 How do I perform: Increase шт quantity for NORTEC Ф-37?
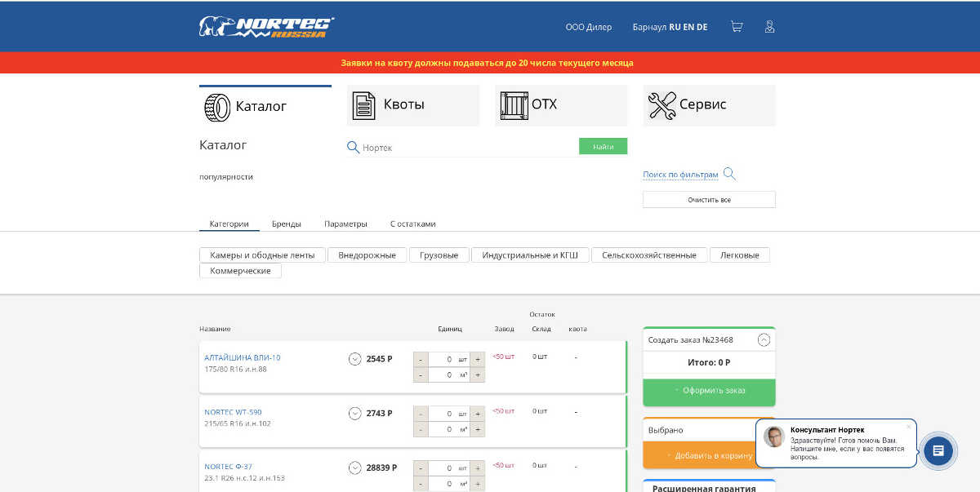coord(478,468)
